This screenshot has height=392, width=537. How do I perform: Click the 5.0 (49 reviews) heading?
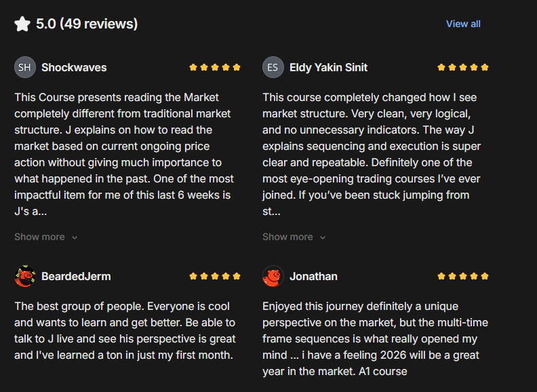pos(87,24)
